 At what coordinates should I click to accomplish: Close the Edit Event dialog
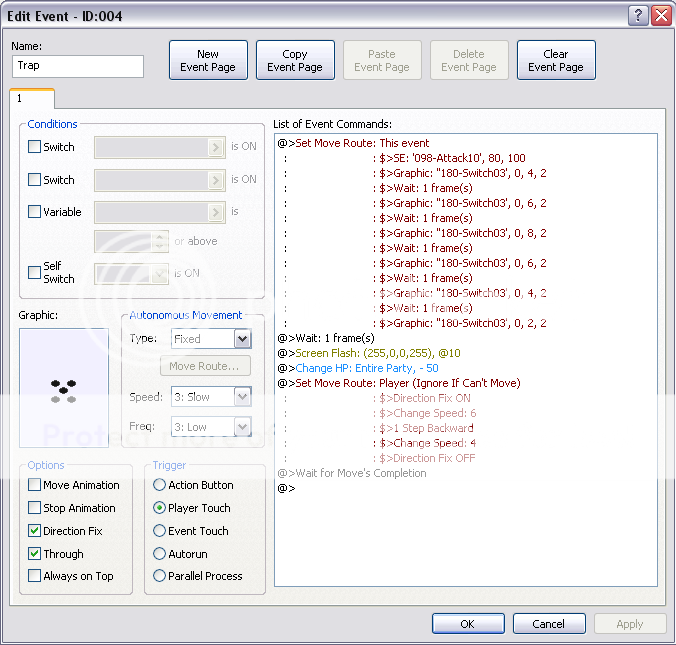point(660,15)
